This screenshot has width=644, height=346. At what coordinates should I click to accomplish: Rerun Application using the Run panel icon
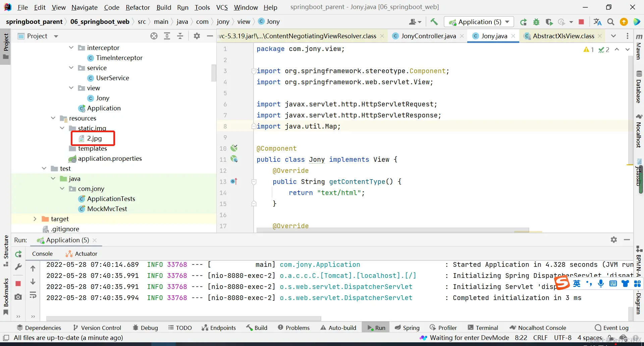coord(18,254)
